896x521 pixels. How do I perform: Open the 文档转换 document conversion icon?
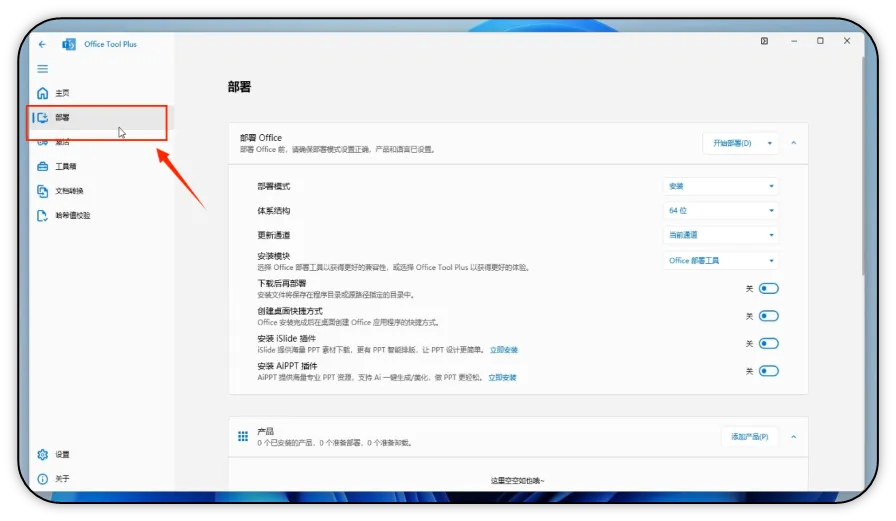pos(42,191)
